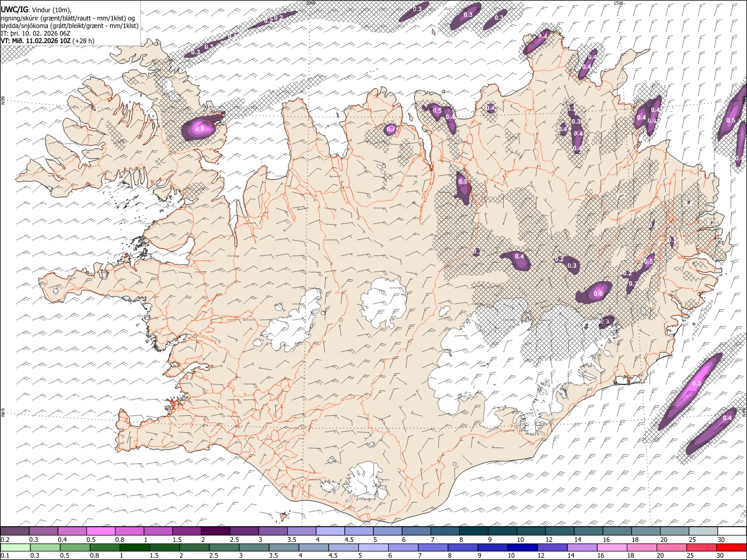Click the '4.5' label on the snow scale
The height and width of the screenshot is (560, 747).
[x=349, y=540]
